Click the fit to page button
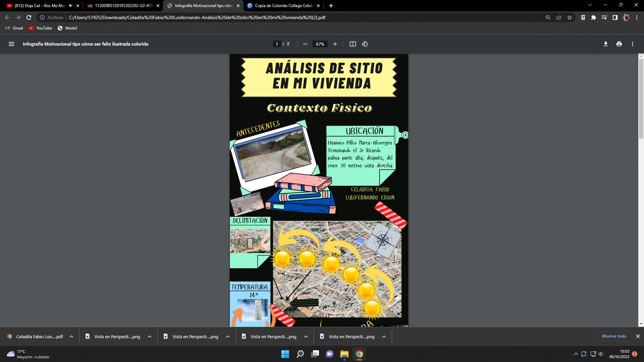 point(353,44)
